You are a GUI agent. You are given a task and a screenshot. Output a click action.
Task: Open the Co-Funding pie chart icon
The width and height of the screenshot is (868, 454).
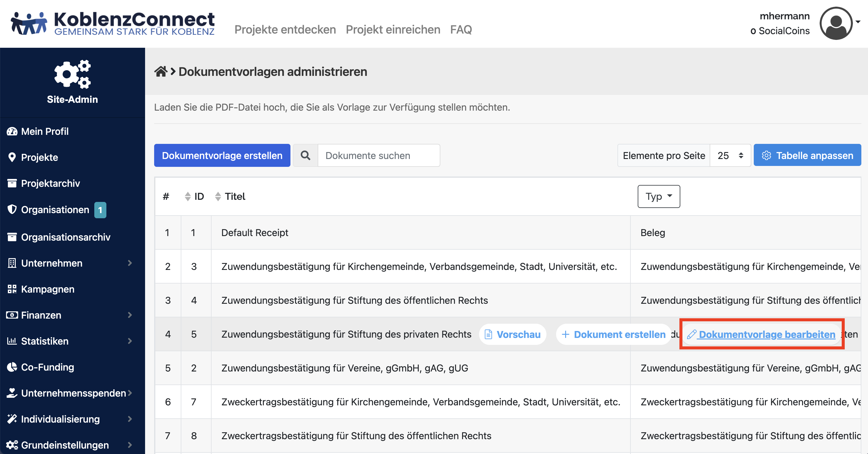point(11,367)
